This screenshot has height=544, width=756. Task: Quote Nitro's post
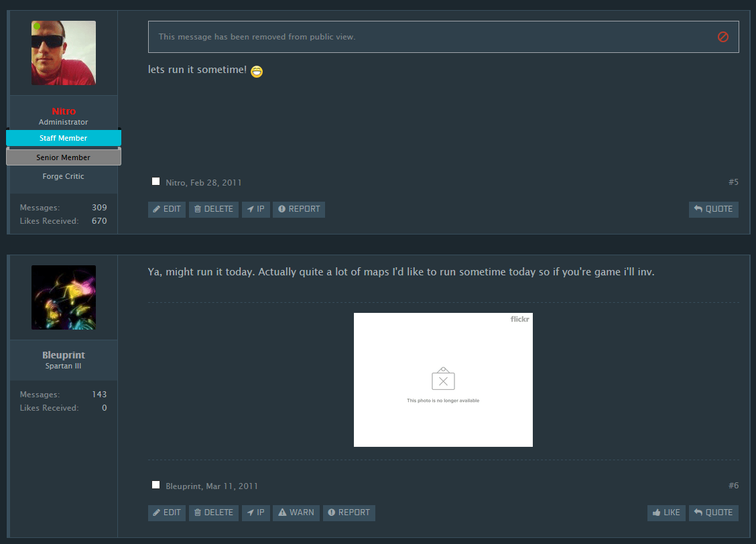click(713, 209)
